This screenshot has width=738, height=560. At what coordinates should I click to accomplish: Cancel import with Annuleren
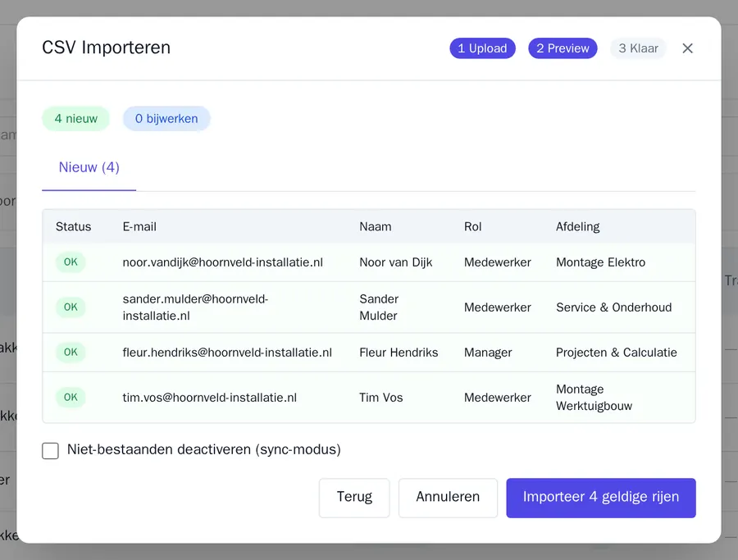point(448,498)
